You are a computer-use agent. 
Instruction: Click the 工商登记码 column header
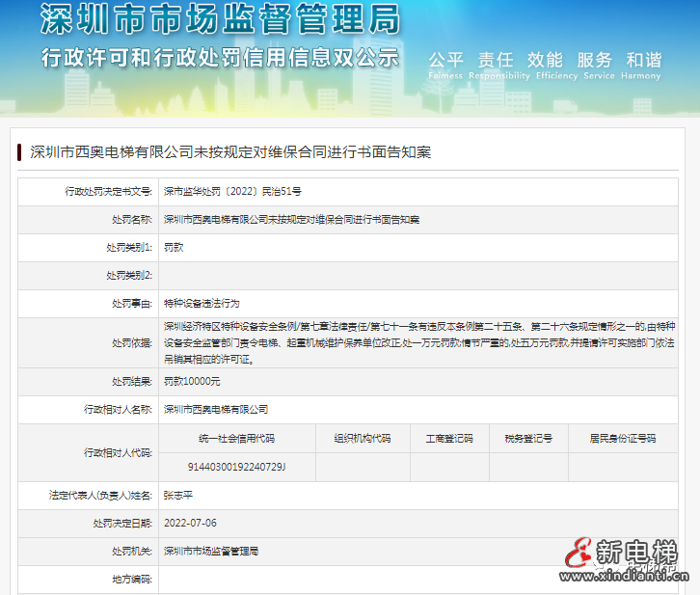(449, 439)
